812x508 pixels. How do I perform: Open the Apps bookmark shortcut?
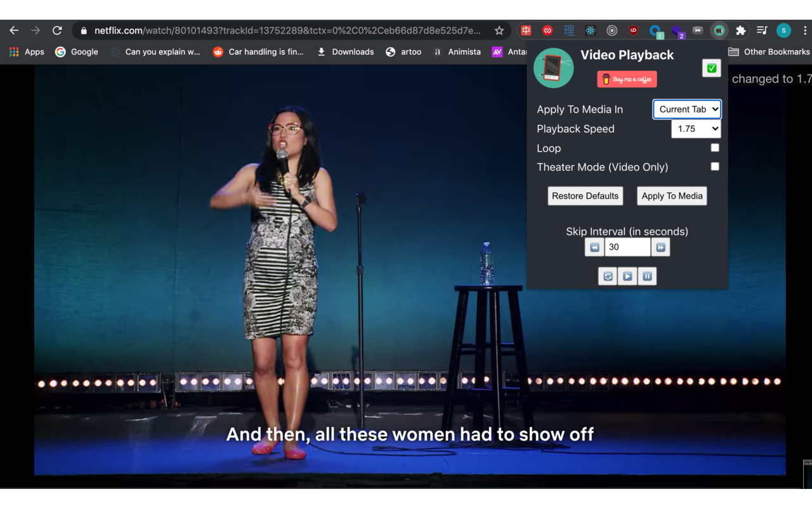click(27, 51)
